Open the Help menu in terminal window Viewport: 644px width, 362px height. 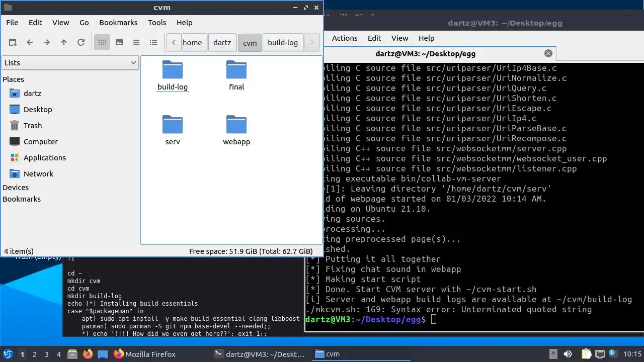pyautogui.click(x=426, y=38)
